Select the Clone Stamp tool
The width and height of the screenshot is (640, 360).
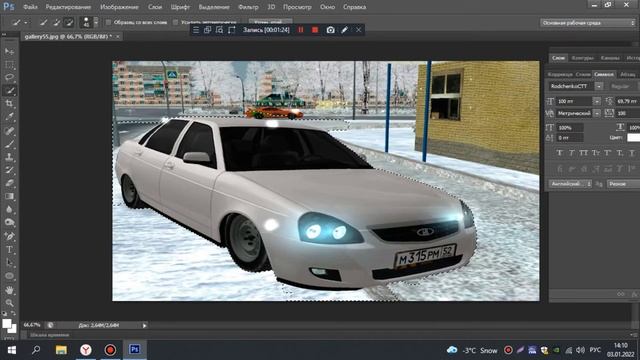coord(9,157)
